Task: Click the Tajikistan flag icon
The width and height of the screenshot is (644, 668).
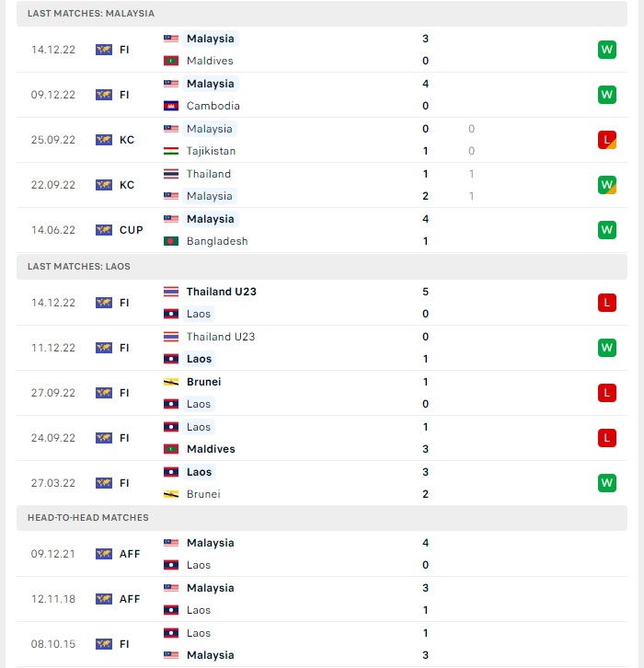Action: (171, 151)
